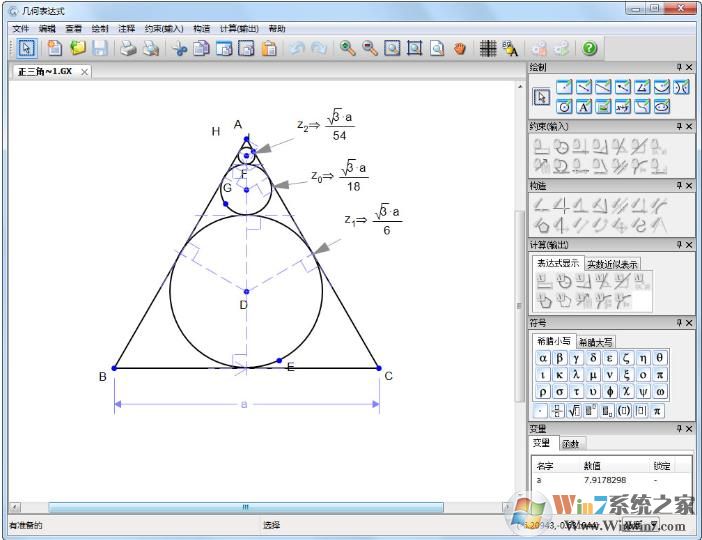Open the help icon with green question mark
The width and height of the screenshot is (702, 540).
[x=590, y=48]
